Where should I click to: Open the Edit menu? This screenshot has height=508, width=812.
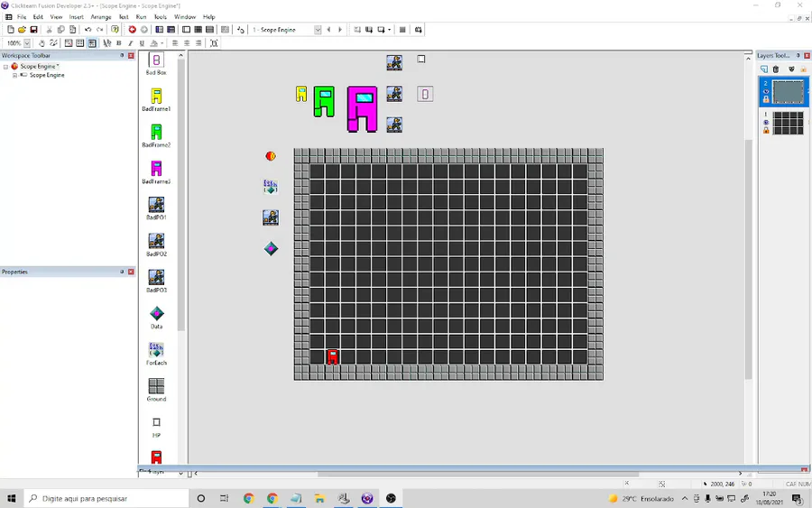(x=38, y=17)
